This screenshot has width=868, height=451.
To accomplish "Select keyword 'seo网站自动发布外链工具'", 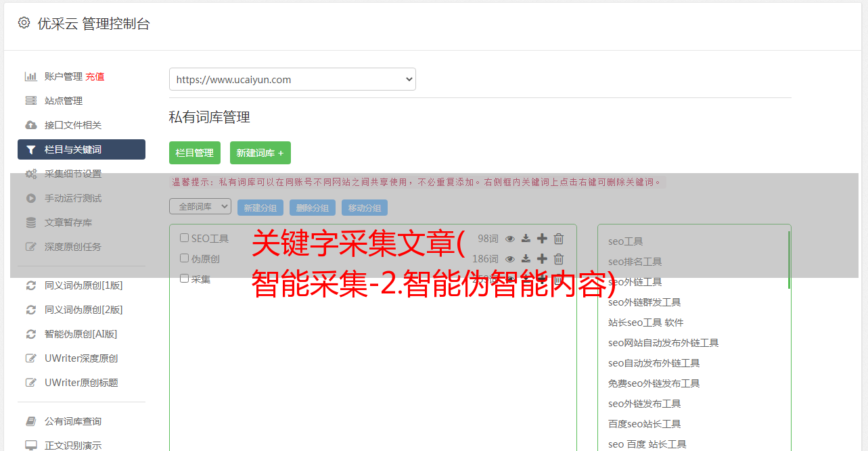I will 664,343.
